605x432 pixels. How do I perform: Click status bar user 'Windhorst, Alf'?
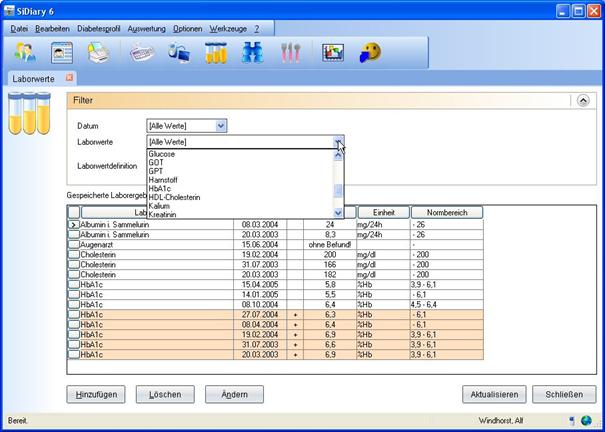coord(501,420)
